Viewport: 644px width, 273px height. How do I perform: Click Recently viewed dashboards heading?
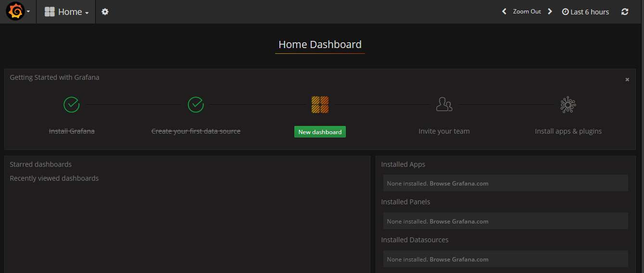[54, 178]
